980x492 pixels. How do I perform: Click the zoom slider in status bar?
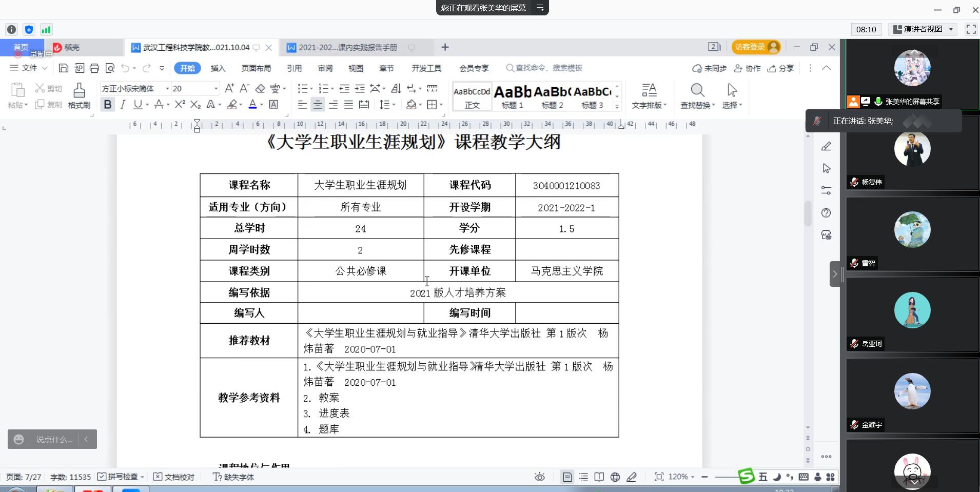tap(726, 477)
